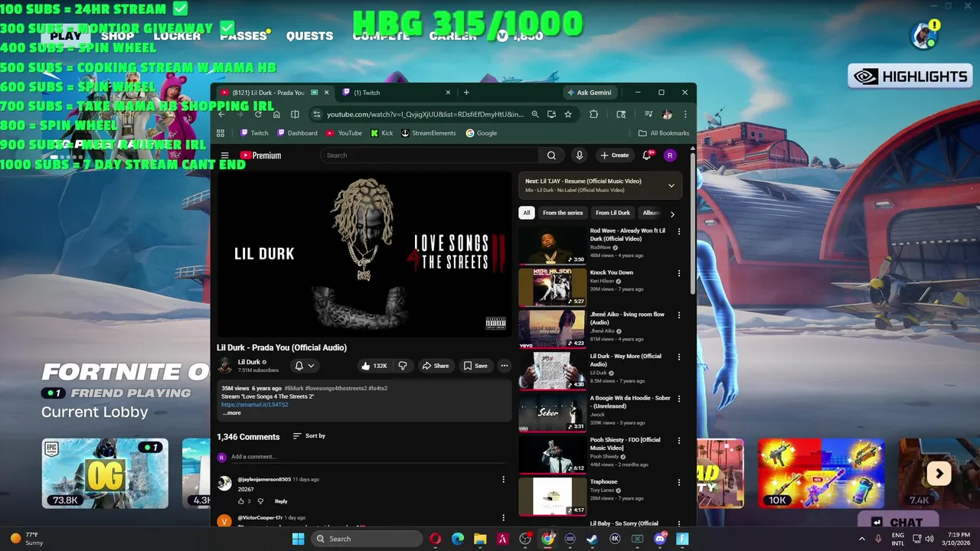Open Chrome three-dot menu

(685, 114)
